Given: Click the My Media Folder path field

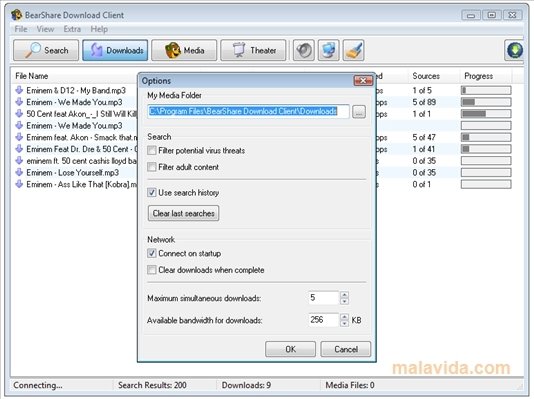Looking at the screenshot, I should coord(249,111).
